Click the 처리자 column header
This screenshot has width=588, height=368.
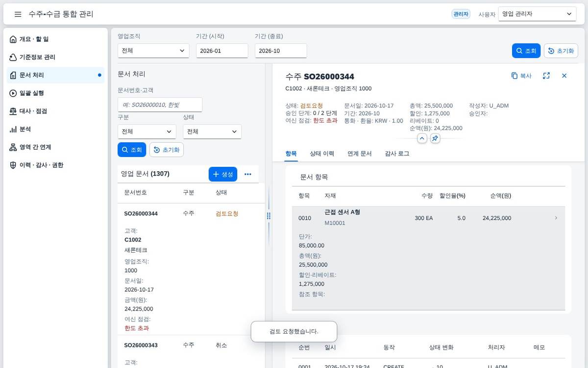[496, 347]
